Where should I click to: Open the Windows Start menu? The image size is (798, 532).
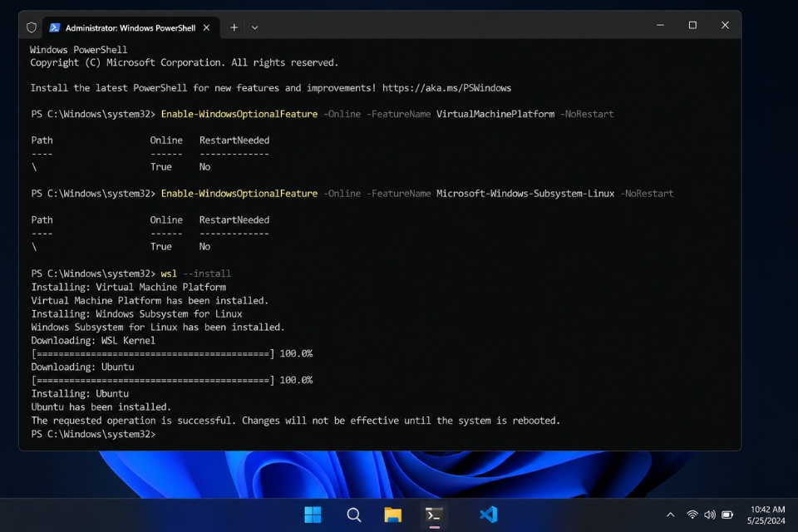[313, 515]
